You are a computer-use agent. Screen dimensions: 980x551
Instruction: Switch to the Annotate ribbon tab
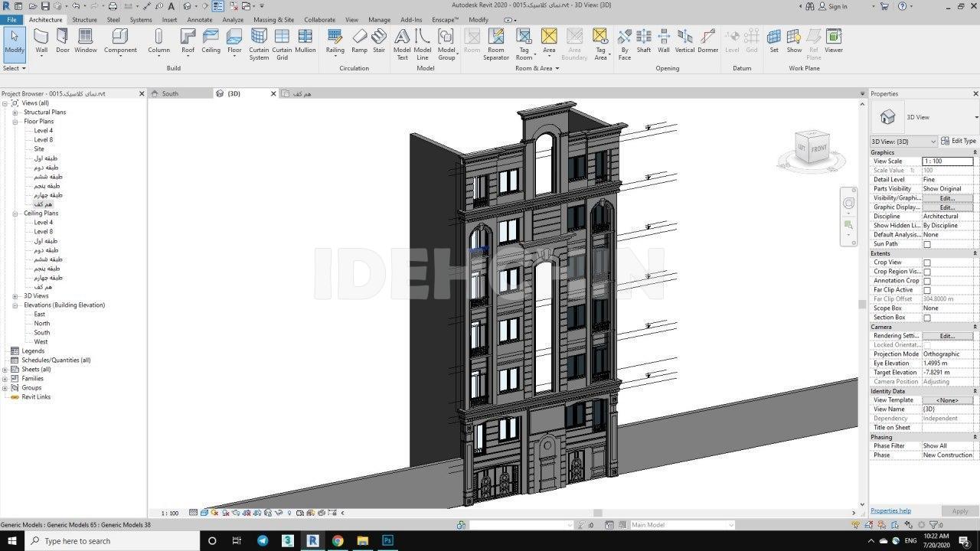pyautogui.click(x=200, y=20)
